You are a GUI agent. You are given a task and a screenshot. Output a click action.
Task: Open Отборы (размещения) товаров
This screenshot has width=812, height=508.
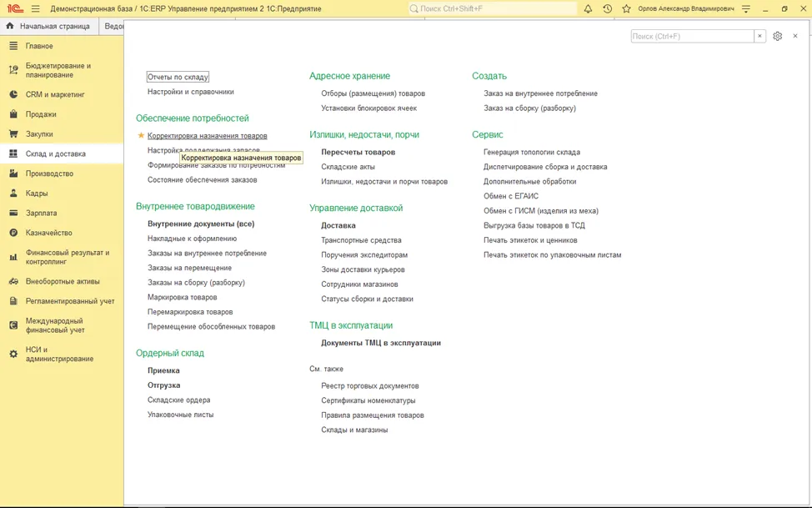373,93
